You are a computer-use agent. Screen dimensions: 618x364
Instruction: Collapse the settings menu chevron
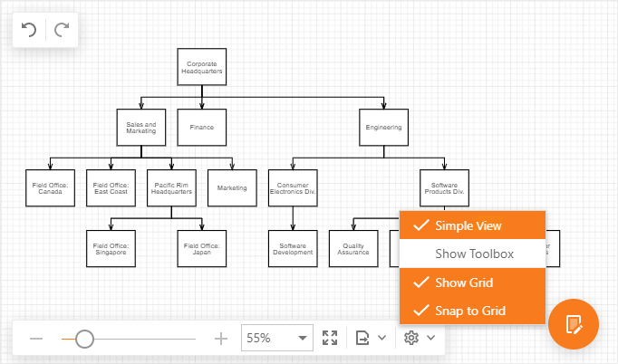[430, 339]
